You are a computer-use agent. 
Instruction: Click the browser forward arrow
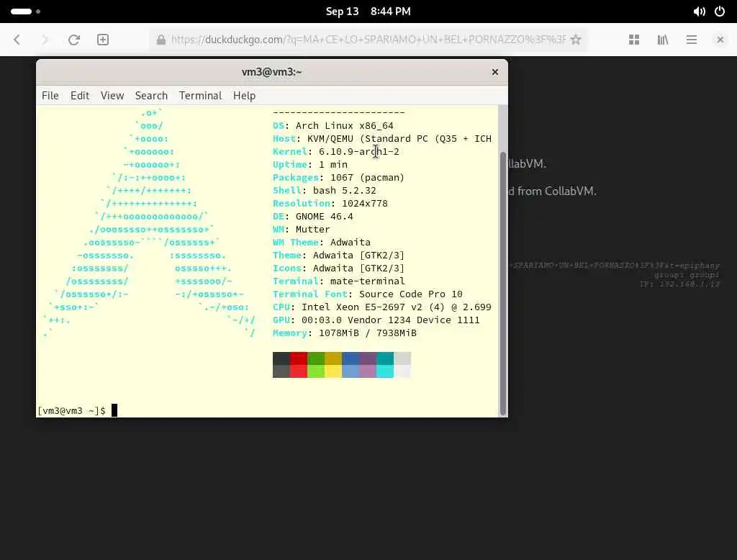pos(45,40)
